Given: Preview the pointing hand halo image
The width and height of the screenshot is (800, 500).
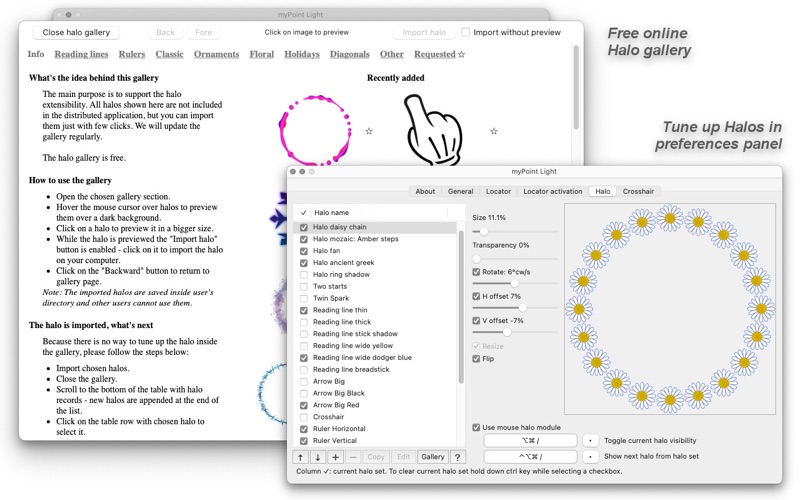Looking at the screenshot, I should (x=434, y=130).
